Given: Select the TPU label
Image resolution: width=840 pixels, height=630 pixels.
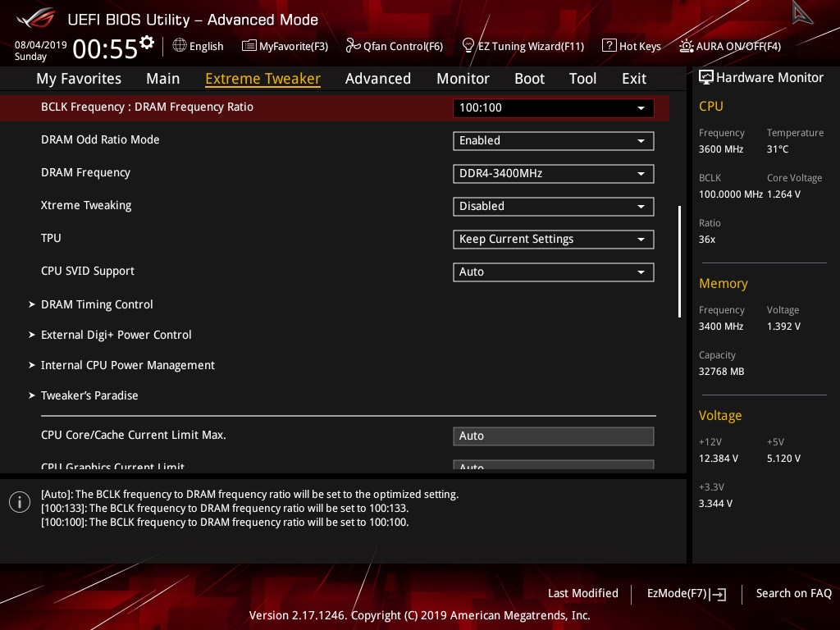Looking at the screenshot, I should pyautogui.click(x=51, y=238).
